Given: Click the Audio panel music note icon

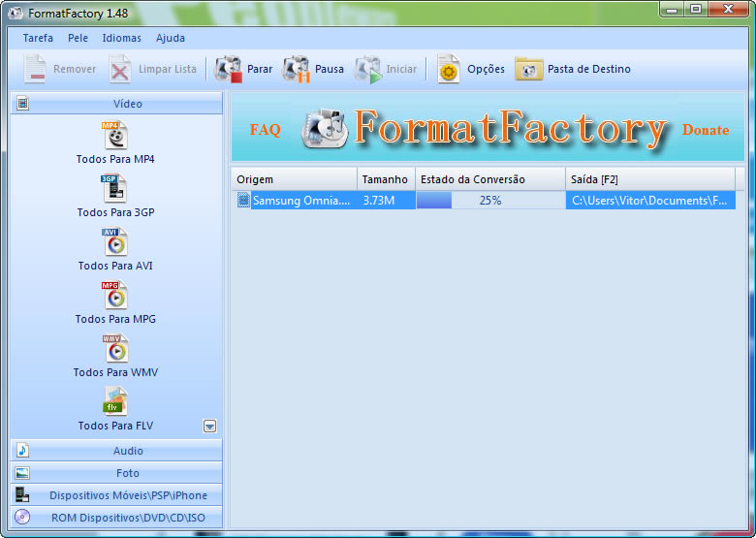Looking at the screenshot, I should 22,450.
